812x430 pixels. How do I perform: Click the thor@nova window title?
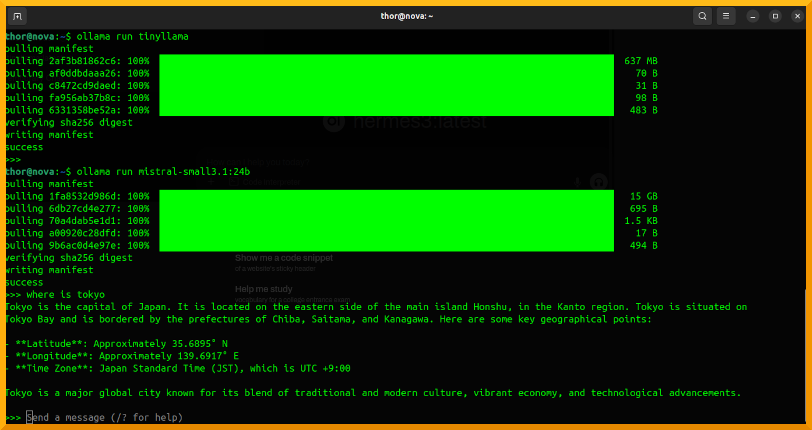(405, 16)
